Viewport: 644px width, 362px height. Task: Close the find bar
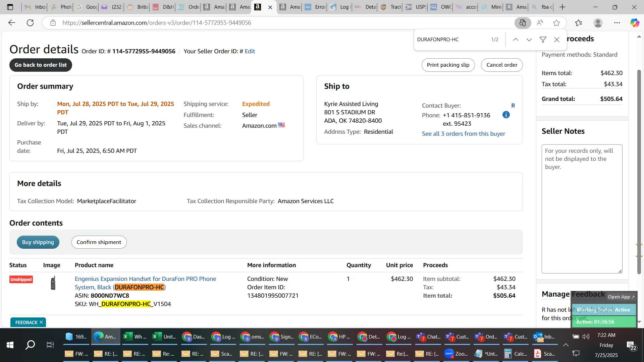pos(557,40)
